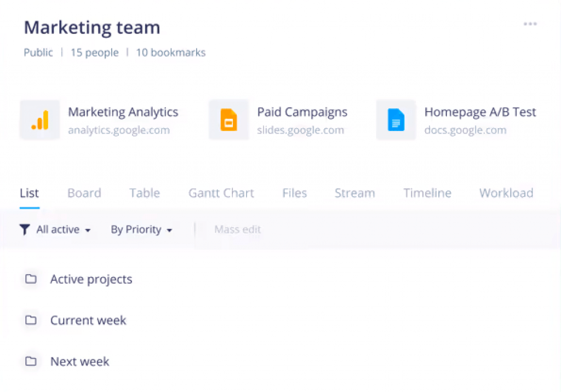Click the Homepage A/B Test Docs icon
This screenshot has height=392, width=561.
pos(396,120)
